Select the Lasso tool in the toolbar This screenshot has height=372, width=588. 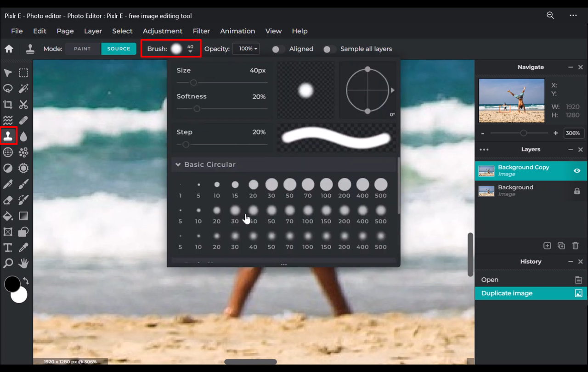pyautogui.click(x=7, y=89)
